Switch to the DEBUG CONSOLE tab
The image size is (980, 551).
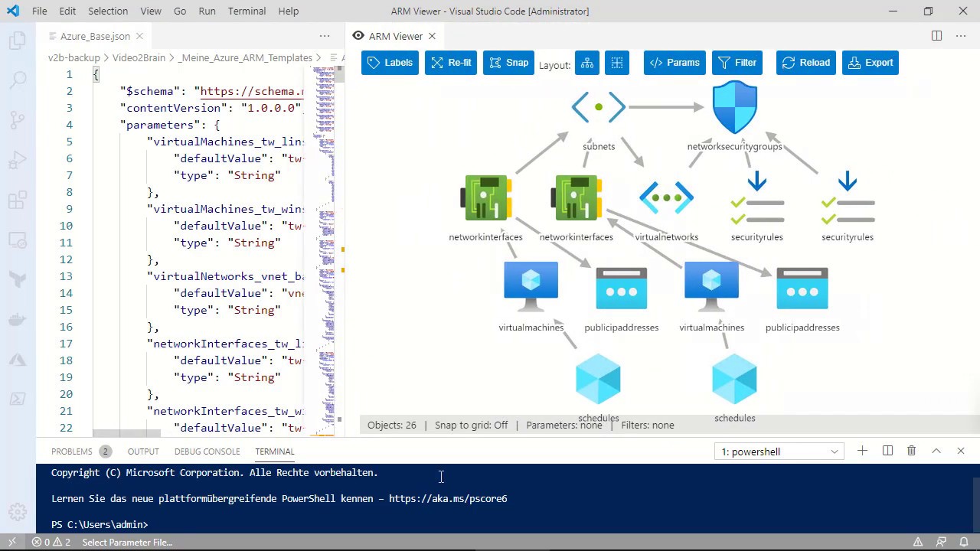(207, 452)
